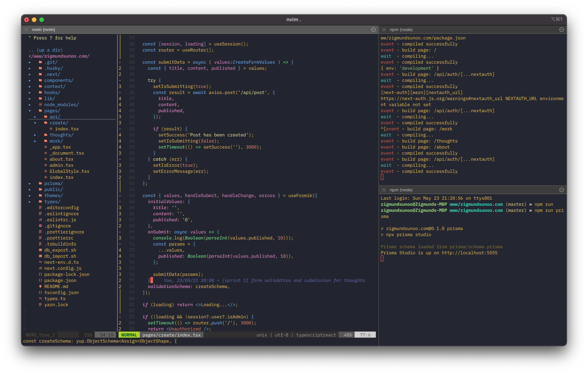Click the NORMAL mode indicator
Viewport: 588px width, 374px height.
point(129,335)
